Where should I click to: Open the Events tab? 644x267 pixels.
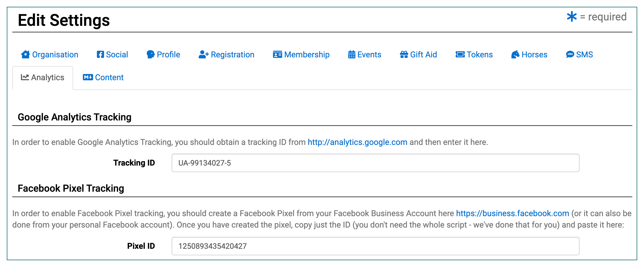tap(365, 55)
